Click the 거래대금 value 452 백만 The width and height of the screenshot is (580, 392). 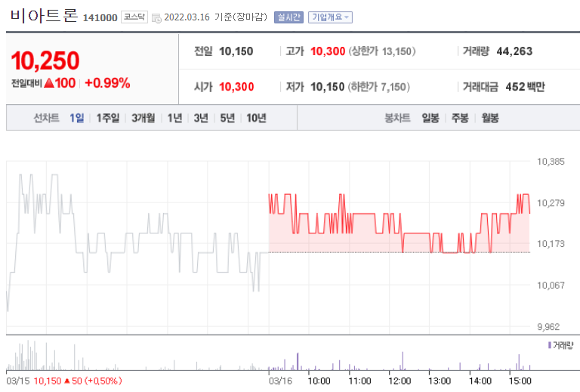tap(525, 87)
